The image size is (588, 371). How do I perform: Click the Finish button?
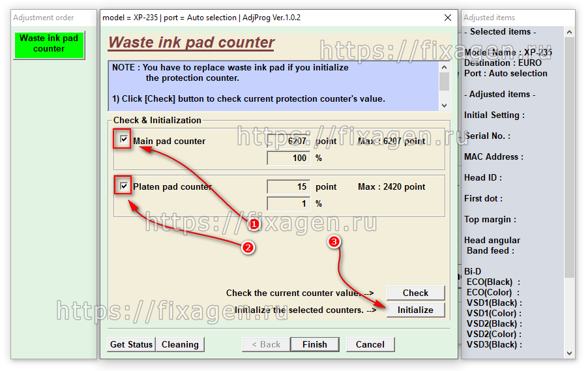pyautogui.click(x=314, y=344)
